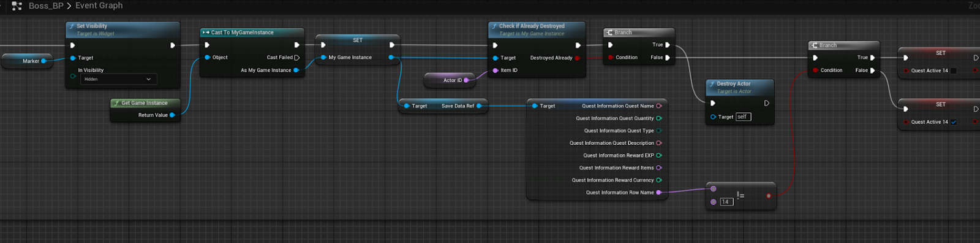This screenshot has width=980, height=243.
Task: Select the Set Visibility node header
Action: [123, 29]
